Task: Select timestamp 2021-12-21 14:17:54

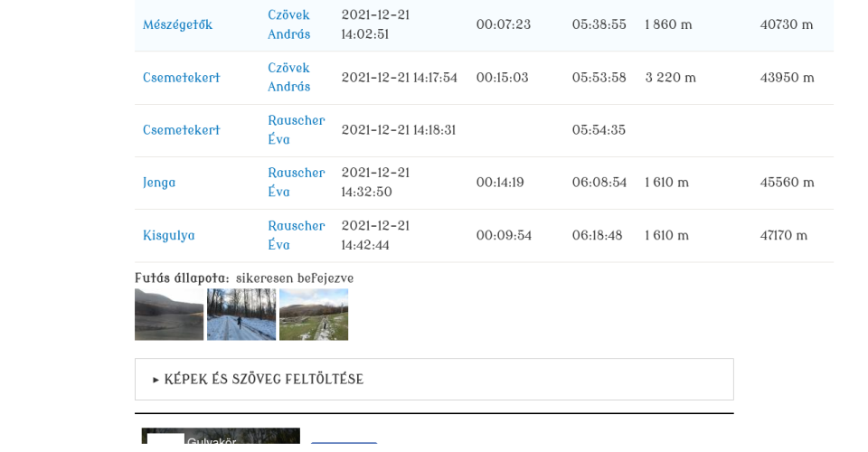Action: coord(399,78)
